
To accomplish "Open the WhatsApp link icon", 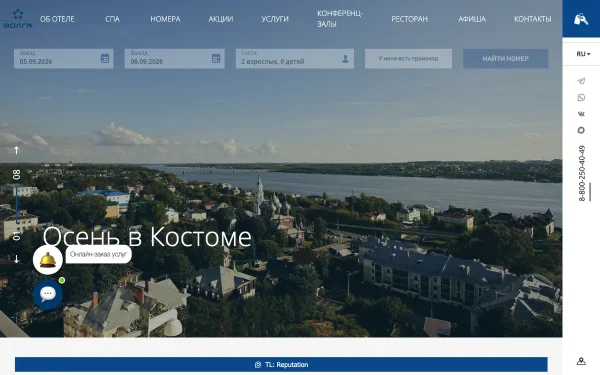I will 581,98.
